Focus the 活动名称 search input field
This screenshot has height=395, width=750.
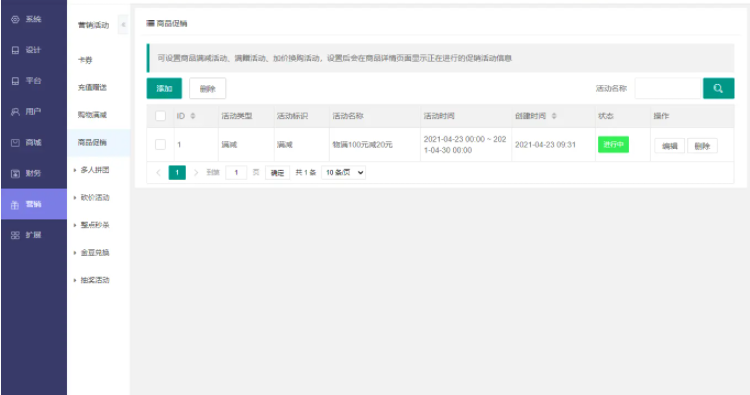click(668, 88)
